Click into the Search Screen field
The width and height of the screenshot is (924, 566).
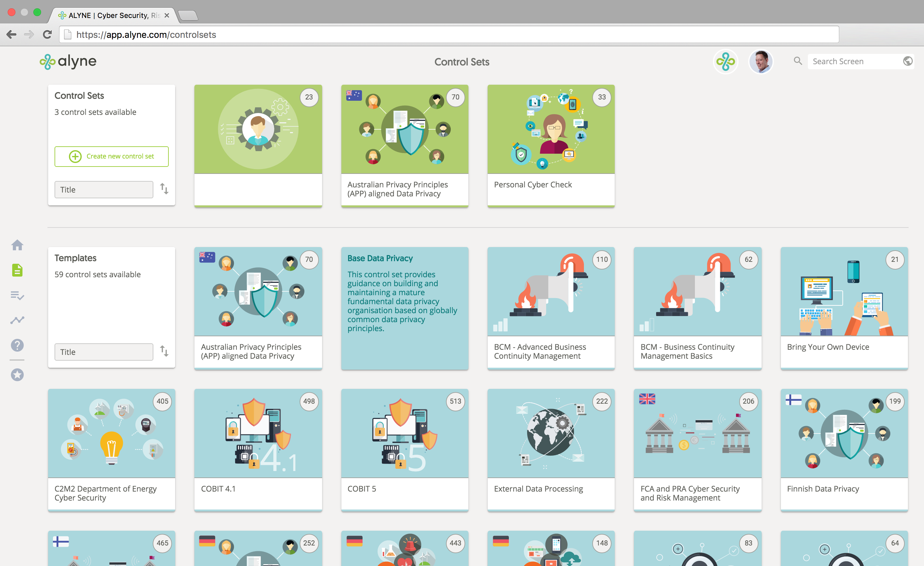[855, 62]
